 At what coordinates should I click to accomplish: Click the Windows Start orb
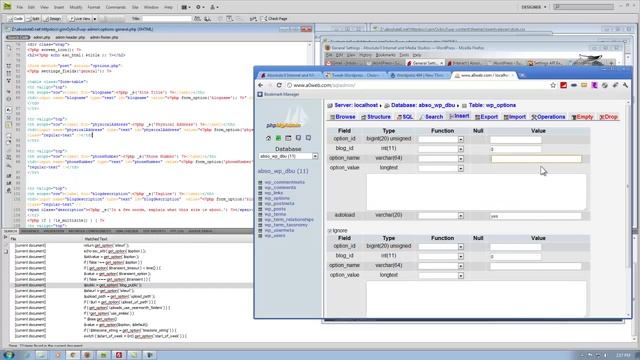pyautogui.click(x=9, y=355)
